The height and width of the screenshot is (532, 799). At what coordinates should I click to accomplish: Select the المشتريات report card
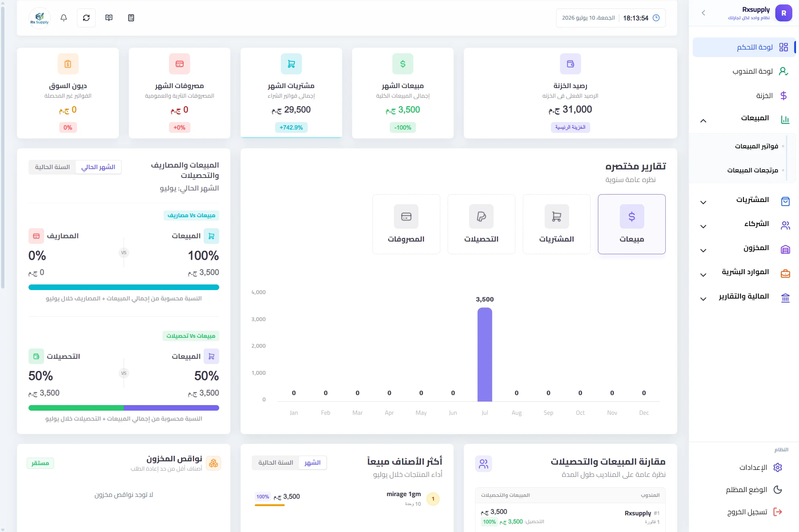click(x=556, y=224)
